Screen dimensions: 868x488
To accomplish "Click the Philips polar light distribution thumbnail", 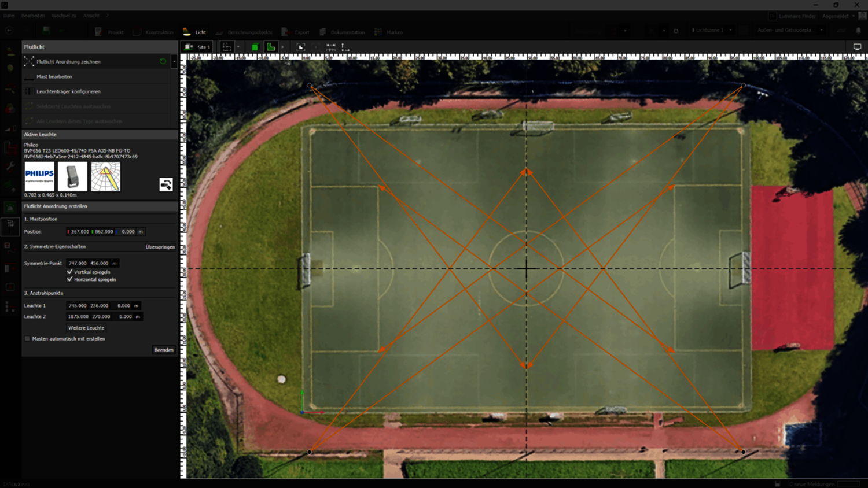I will [105, 176].
